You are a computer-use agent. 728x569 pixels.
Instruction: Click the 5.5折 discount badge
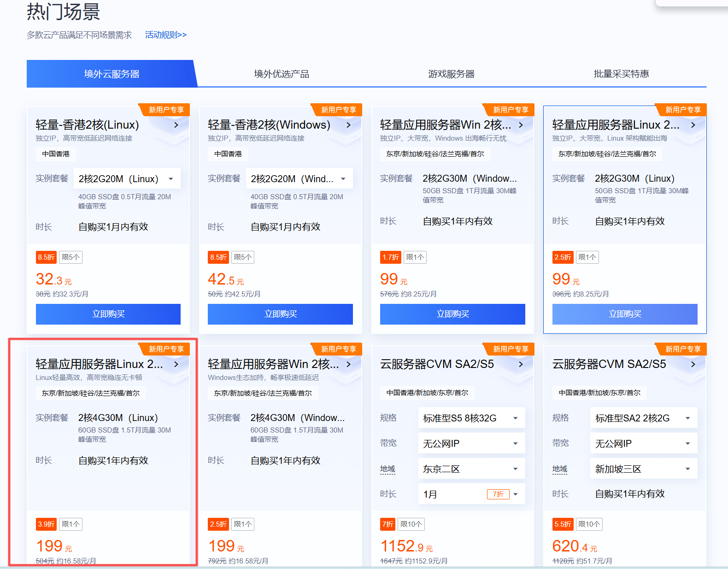(563, 524)
